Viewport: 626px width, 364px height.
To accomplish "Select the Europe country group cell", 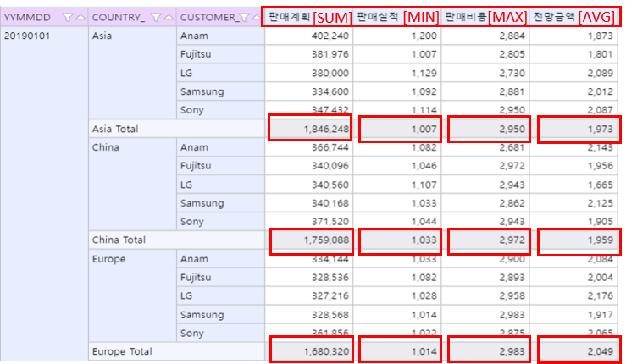I will [x=132, y=295].
